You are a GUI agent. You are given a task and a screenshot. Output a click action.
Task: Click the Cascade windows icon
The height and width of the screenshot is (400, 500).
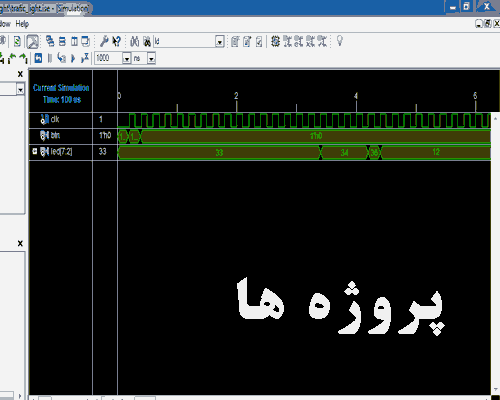pyautogui.click(x=50, y=41)
